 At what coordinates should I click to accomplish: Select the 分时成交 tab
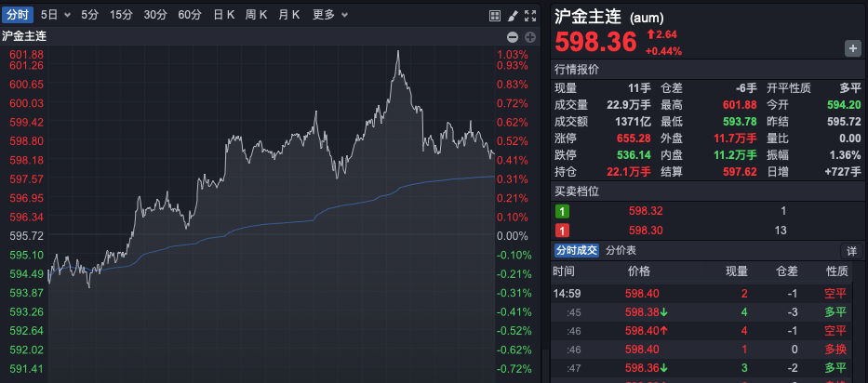click(x=577, y=250)
